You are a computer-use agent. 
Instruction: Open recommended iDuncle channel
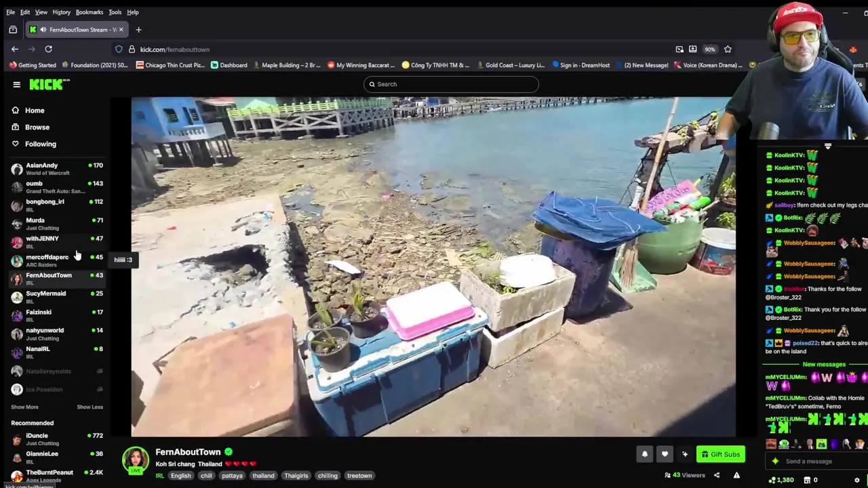pos(57,439)
